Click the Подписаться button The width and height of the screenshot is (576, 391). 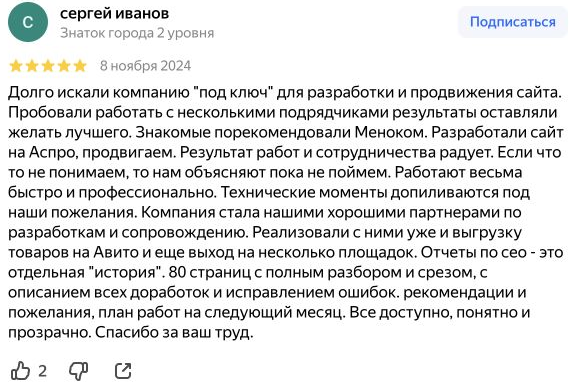pos(512,22)
